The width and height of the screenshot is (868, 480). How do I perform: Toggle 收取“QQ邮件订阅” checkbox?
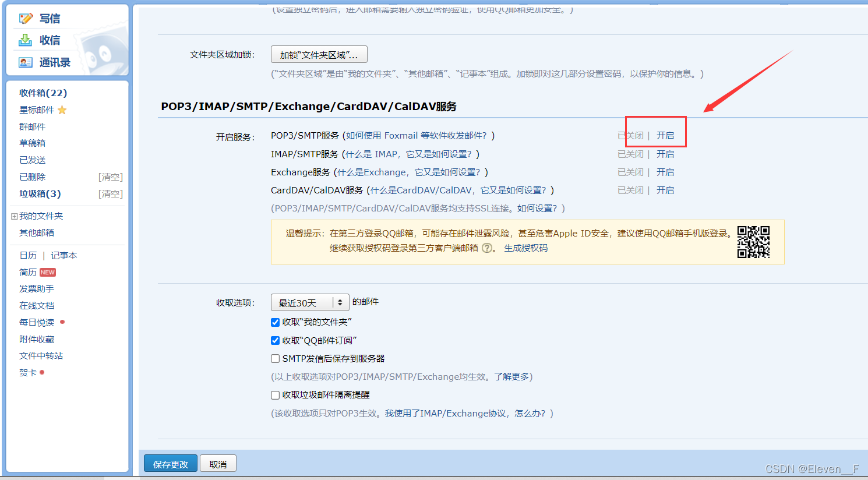[x=275, y=341]
